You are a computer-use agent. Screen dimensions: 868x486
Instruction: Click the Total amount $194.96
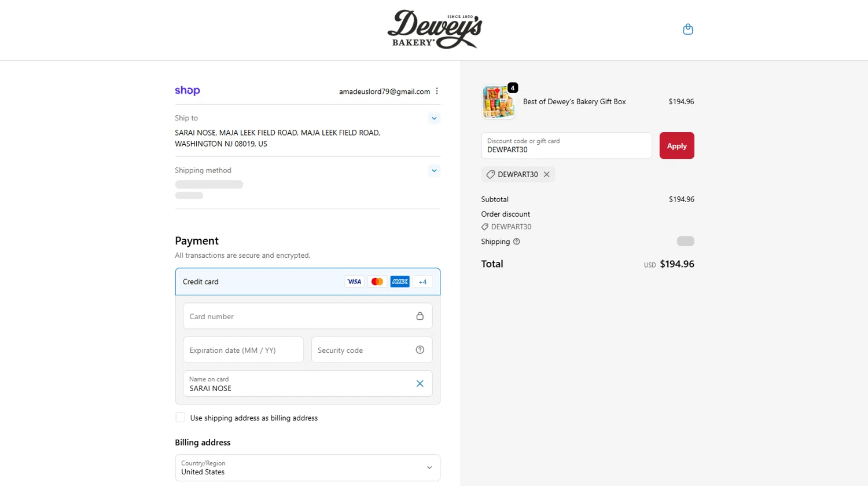click(x=677, y=264)
